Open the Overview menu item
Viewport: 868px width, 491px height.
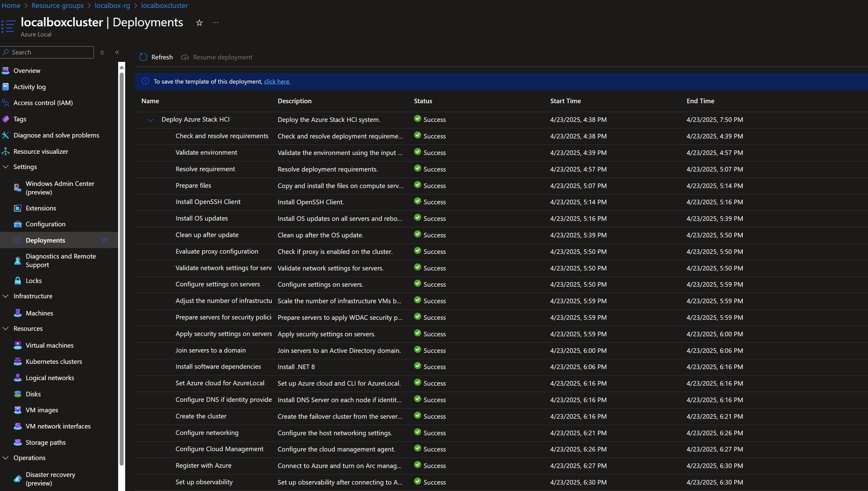59,70
